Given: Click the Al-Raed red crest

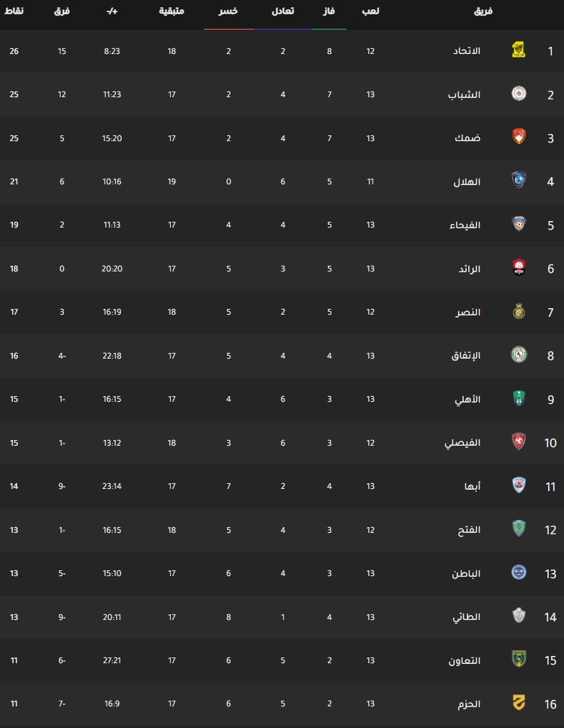Looking at the screenshot, I should click(519, 268).
